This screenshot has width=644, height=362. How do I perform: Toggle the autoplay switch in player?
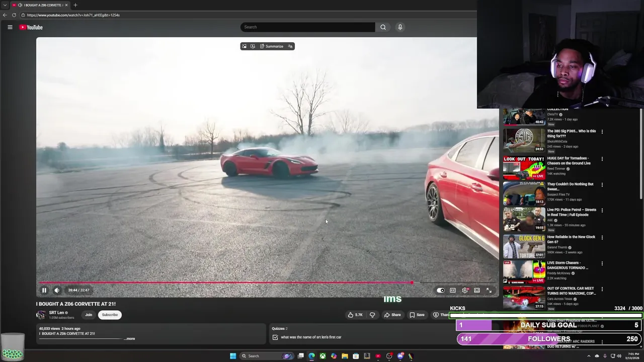pyautogui.click(x=440, y=290)
